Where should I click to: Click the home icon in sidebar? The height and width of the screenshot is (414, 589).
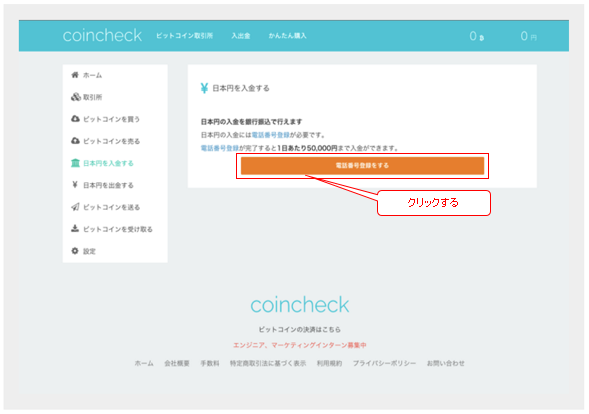click(x=75, y=75)
